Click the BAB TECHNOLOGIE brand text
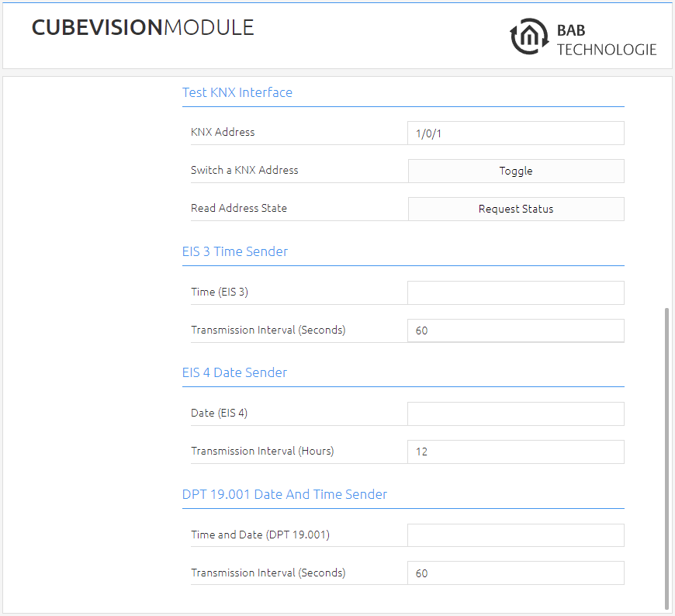The height and width of the screenshot is (616, 675). coord(607,40)
